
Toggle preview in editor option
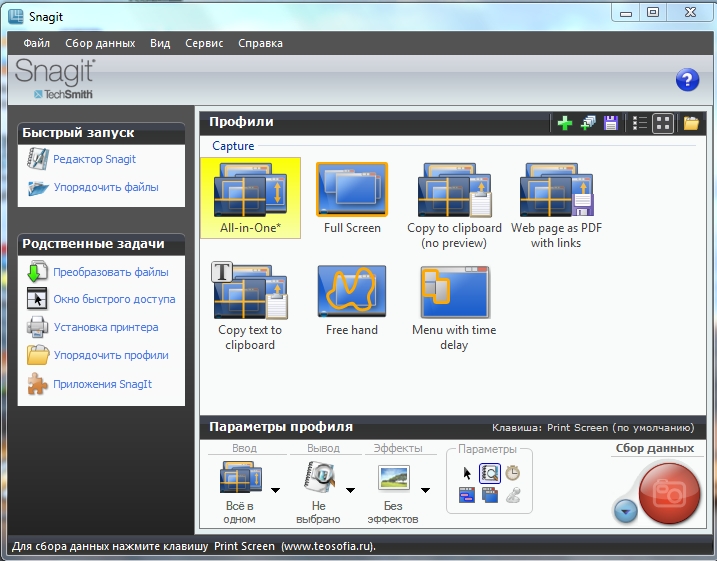(490, 473)
